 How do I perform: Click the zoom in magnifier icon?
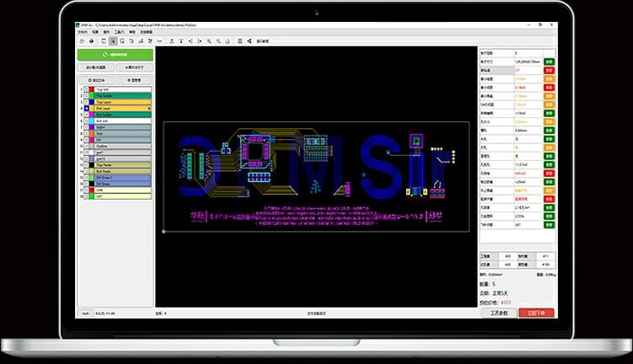pyautogui.click(x=209, y=41)
